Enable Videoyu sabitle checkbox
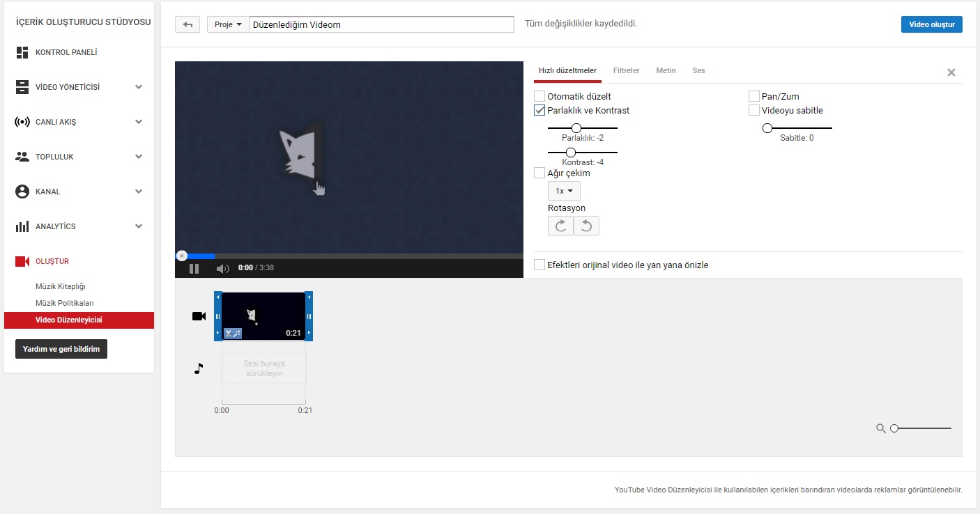The image size is (980, 514). pyautogui.click(x=754, y=110)
